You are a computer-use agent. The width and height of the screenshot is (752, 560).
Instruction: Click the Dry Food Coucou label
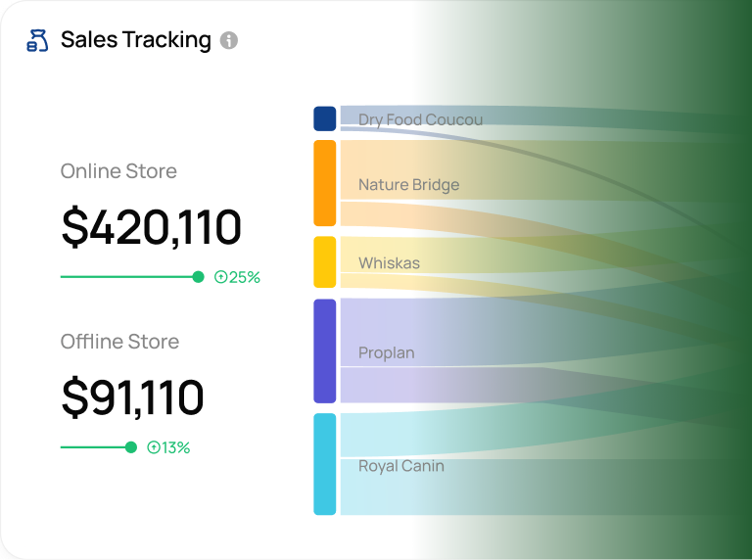pos(421,119)
